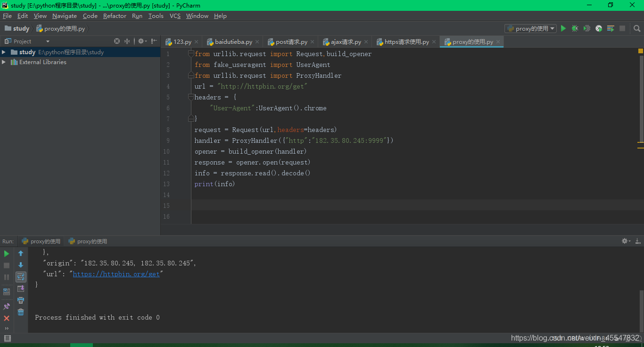Screen dimensions: 644x347
Task: Pin the Run tab
Action: (7, 306)
